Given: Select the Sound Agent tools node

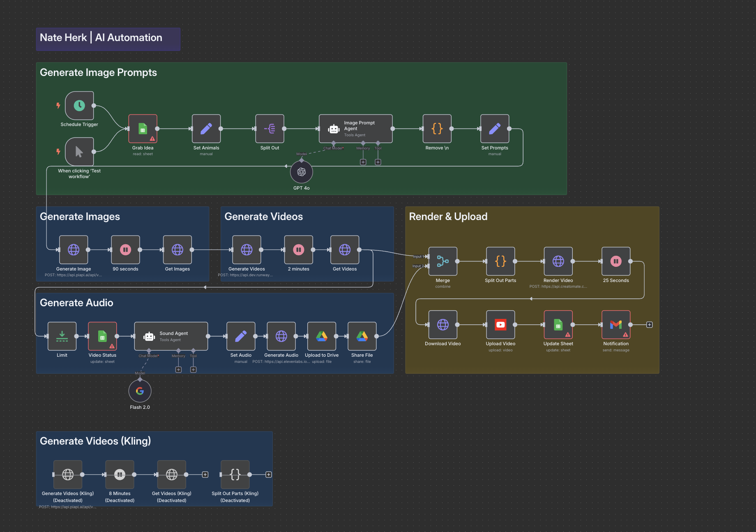Looking at the screenshot, I should 171,337.
